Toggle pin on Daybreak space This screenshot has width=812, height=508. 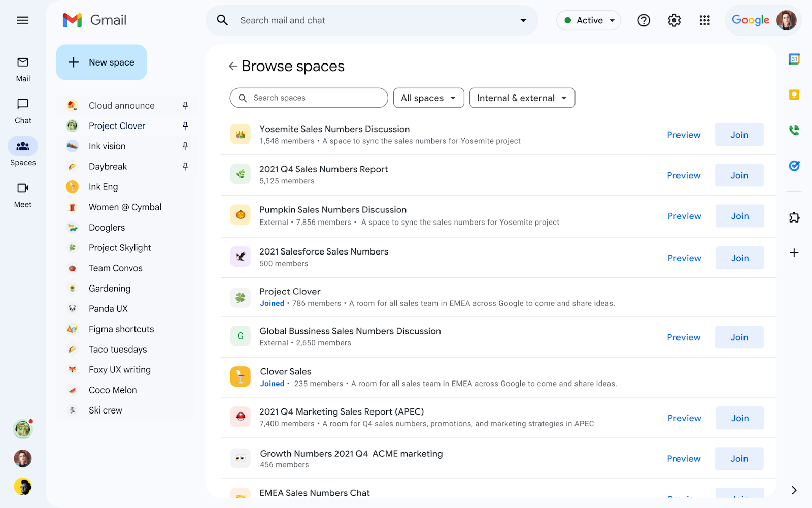tap(185, 167)
